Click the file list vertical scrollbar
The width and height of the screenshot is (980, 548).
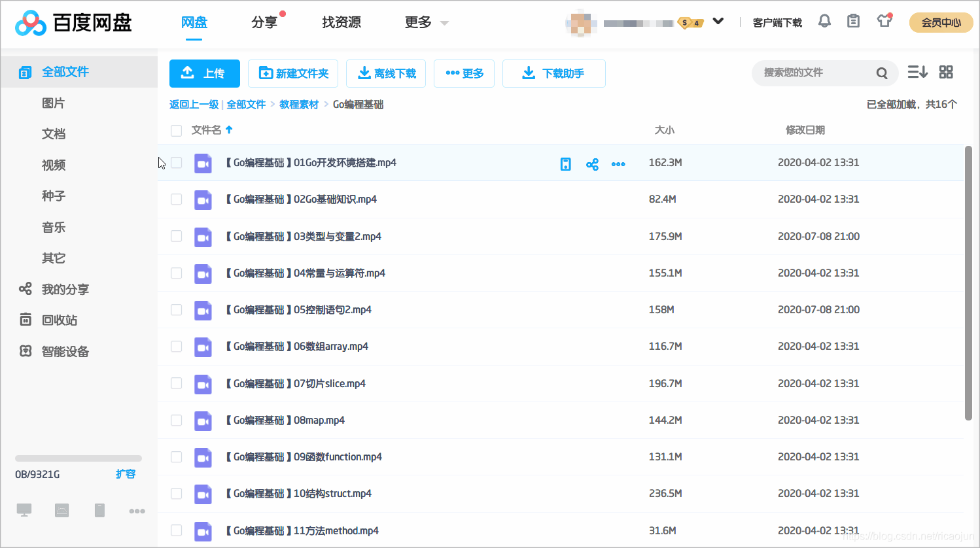[x=968, y=283]
